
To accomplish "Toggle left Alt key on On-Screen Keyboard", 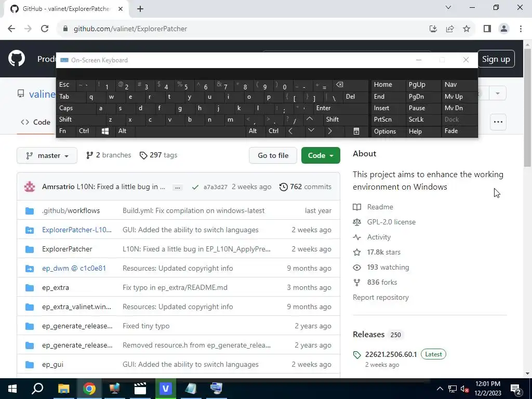I will click(x=125, y=131).
